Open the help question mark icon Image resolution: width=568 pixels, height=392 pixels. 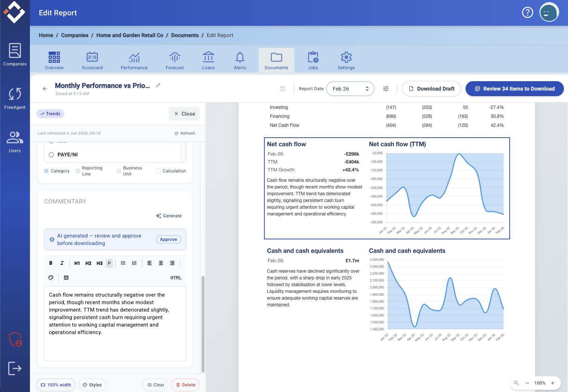click(527, 13)
